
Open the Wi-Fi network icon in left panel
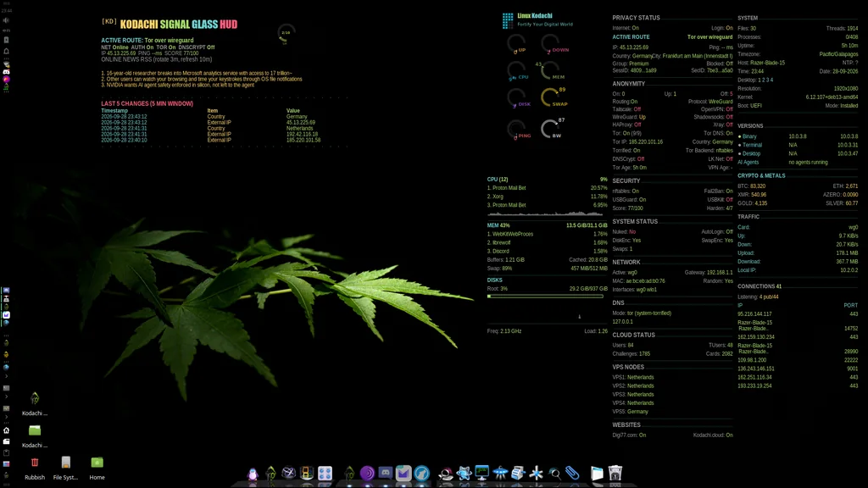(x=7, y=64)
